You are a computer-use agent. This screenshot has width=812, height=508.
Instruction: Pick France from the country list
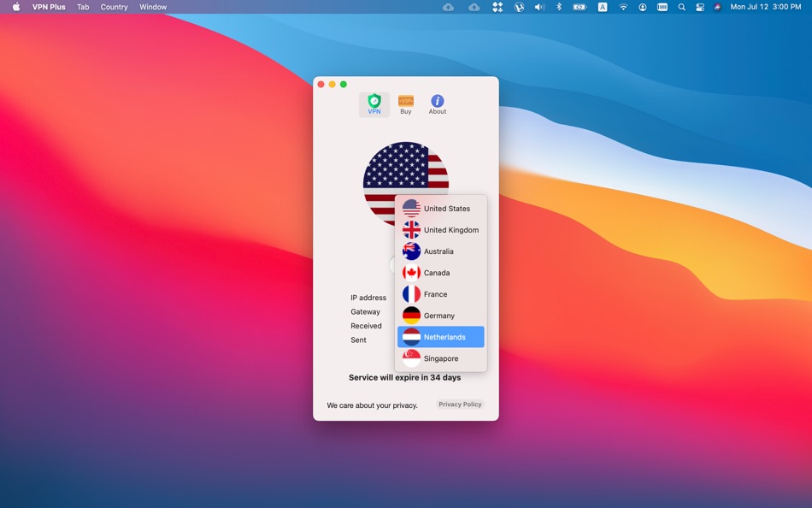click(441, 294)
